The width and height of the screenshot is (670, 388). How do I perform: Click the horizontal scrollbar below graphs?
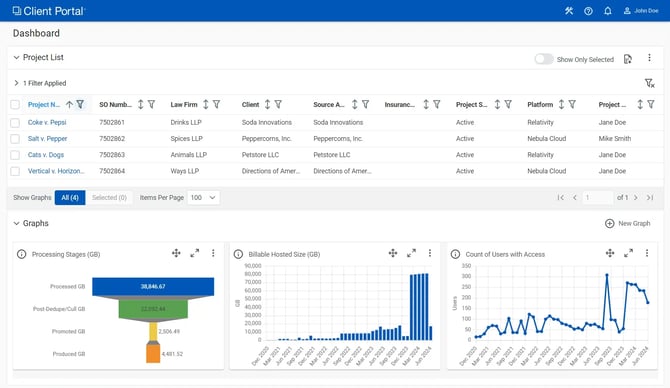tap(335, 375)
